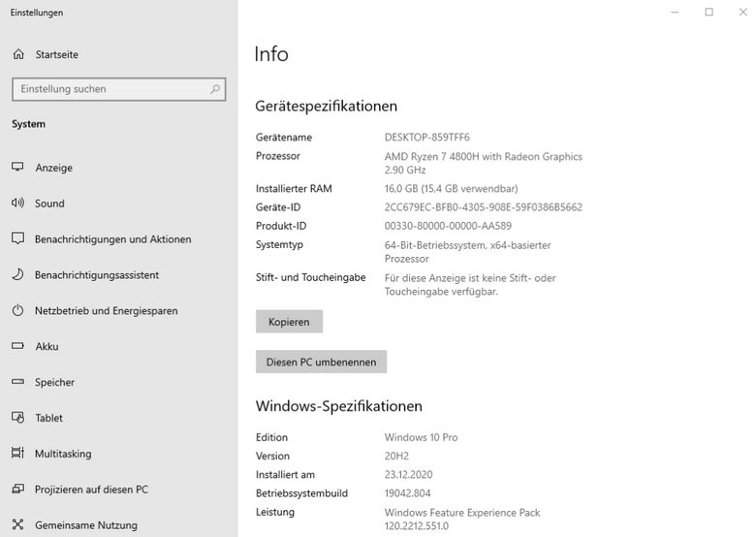
Task: Click Diesen PC umbenennen button
Action: coord(321,362)
